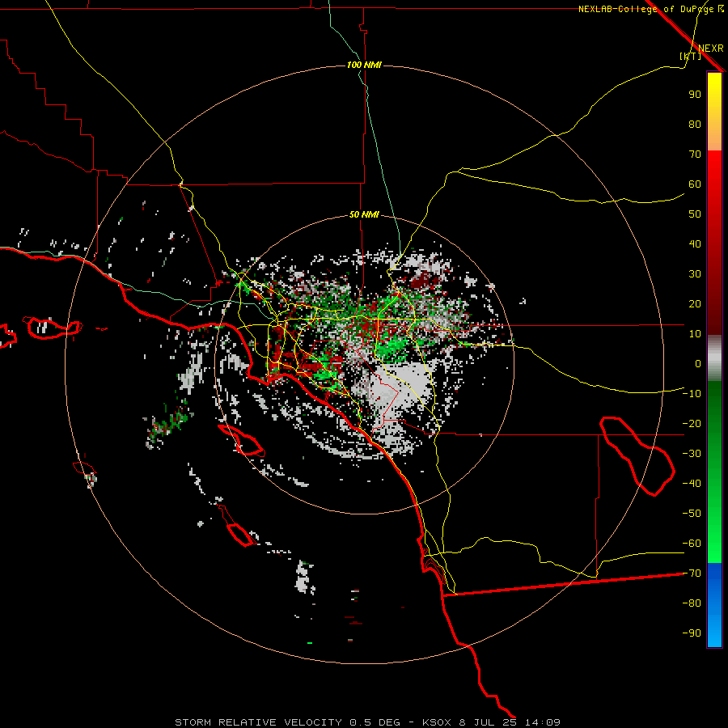Click the 60 value on velocity scale

[695, 184]
